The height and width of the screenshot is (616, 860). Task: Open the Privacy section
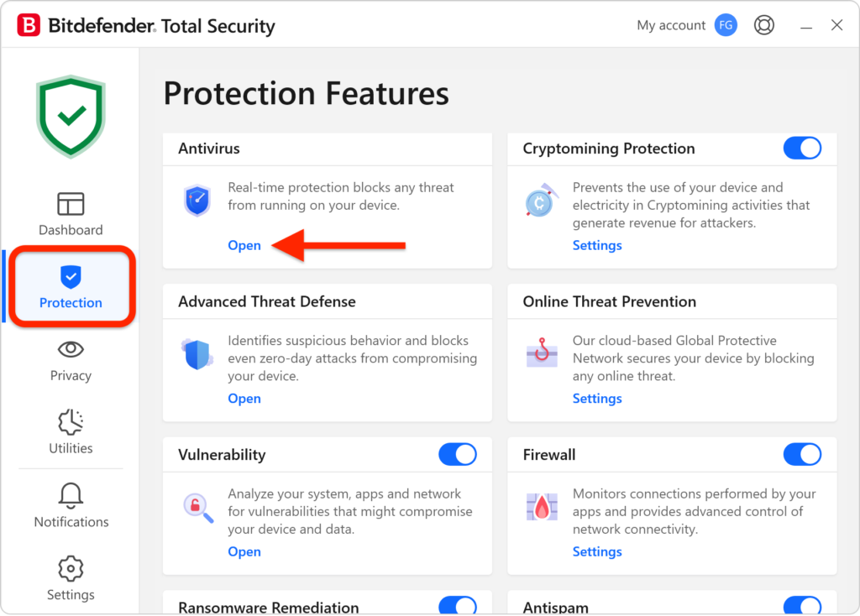[71, 361]
